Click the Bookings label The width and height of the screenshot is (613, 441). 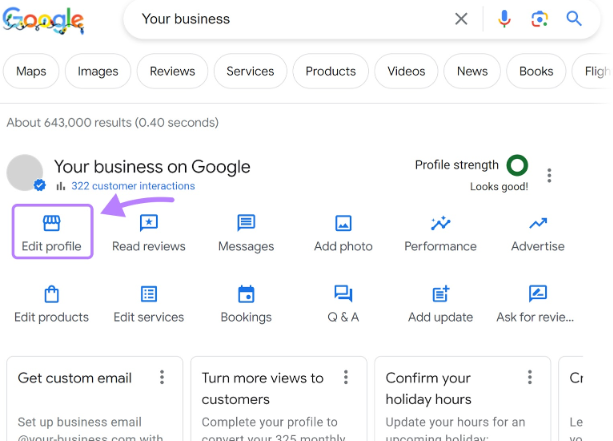tap(246, 317)
